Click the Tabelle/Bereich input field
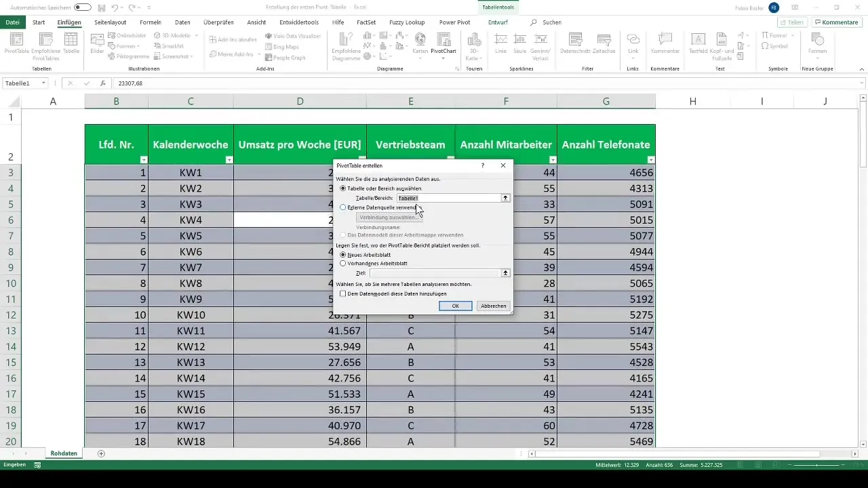This screenshot has height=488, width=868. click(x=448, y=198)
